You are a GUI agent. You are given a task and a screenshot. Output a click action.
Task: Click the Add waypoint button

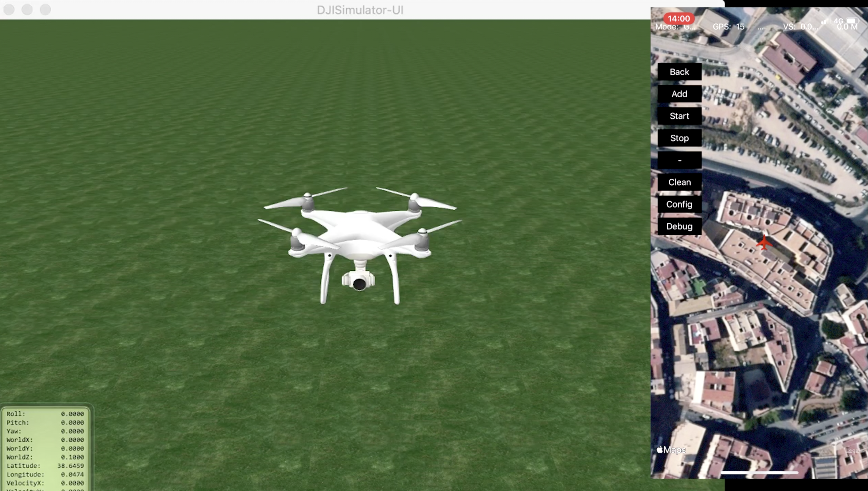click(x=679, y=94)
